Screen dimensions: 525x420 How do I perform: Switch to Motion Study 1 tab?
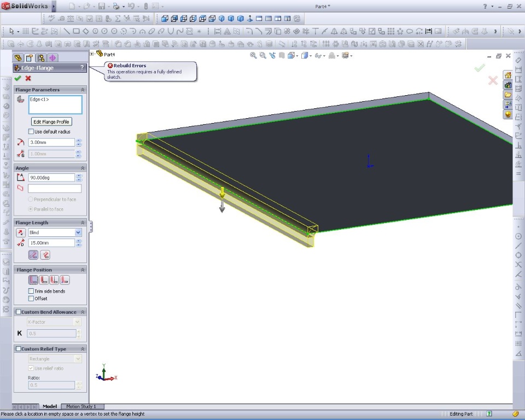coord(81,406)
